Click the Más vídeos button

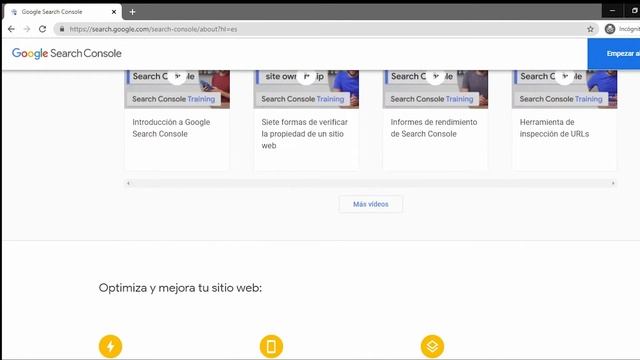371,204
